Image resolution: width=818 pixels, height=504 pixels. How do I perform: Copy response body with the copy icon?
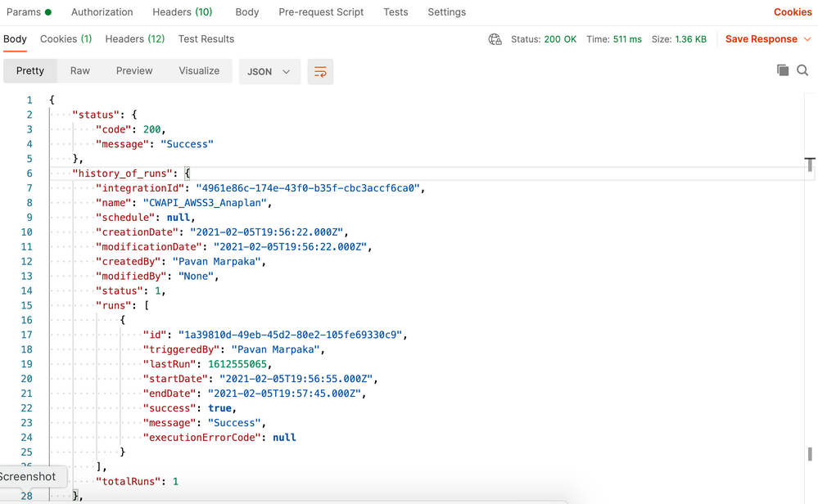tap(783, 70)
